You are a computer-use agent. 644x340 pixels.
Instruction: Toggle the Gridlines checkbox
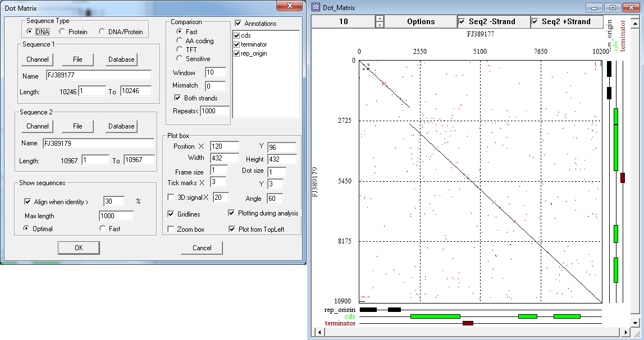pyautogui.click(x=171, y=214)
